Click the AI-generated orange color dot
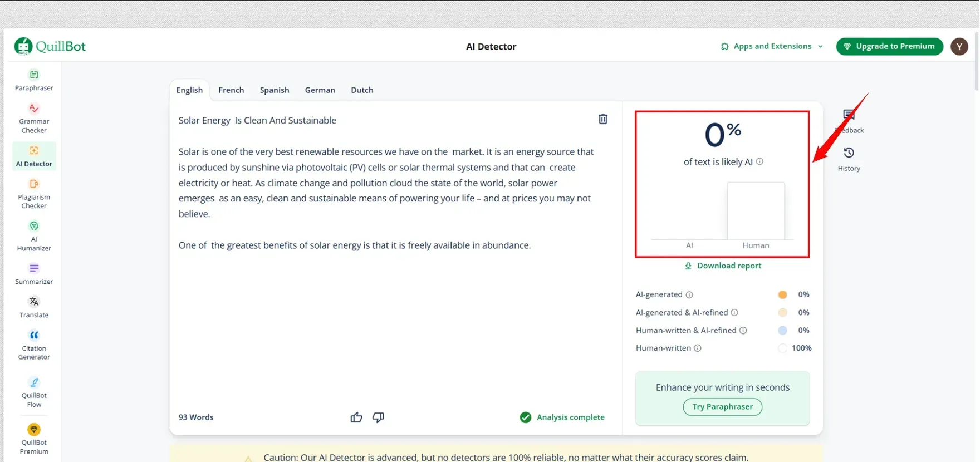 coord(782,294)
